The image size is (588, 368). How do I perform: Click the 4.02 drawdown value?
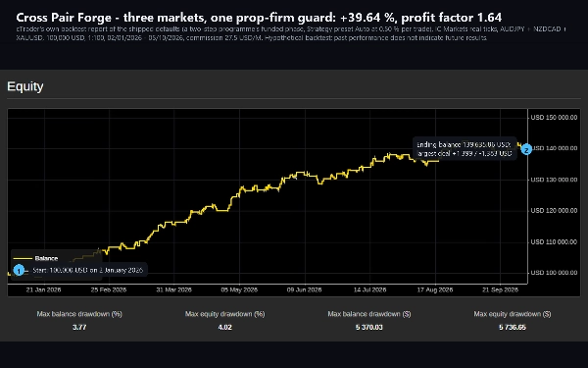click(x=225, y=328)
